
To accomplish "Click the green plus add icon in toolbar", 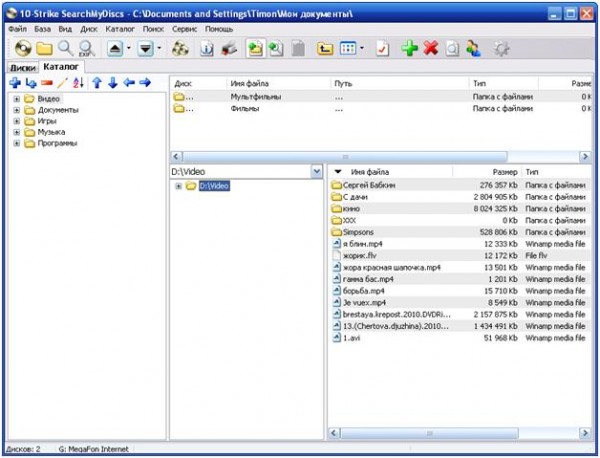I will (409, 49).
